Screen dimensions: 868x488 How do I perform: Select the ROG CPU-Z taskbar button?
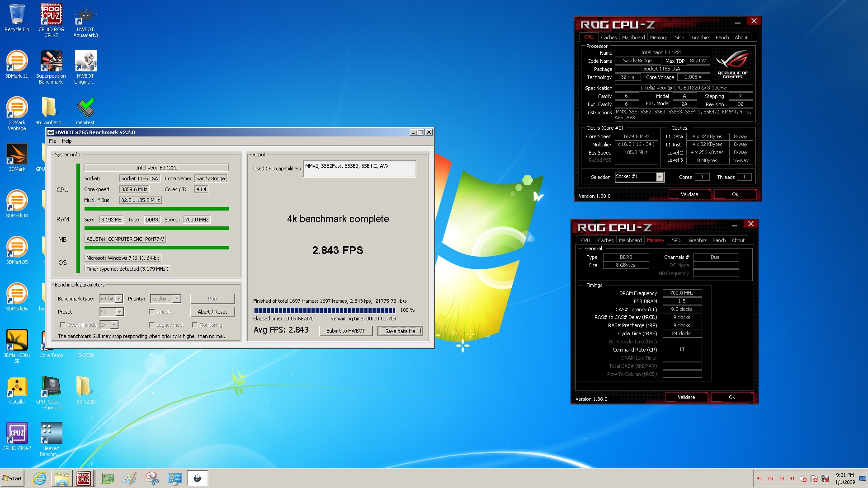(84, 479)
